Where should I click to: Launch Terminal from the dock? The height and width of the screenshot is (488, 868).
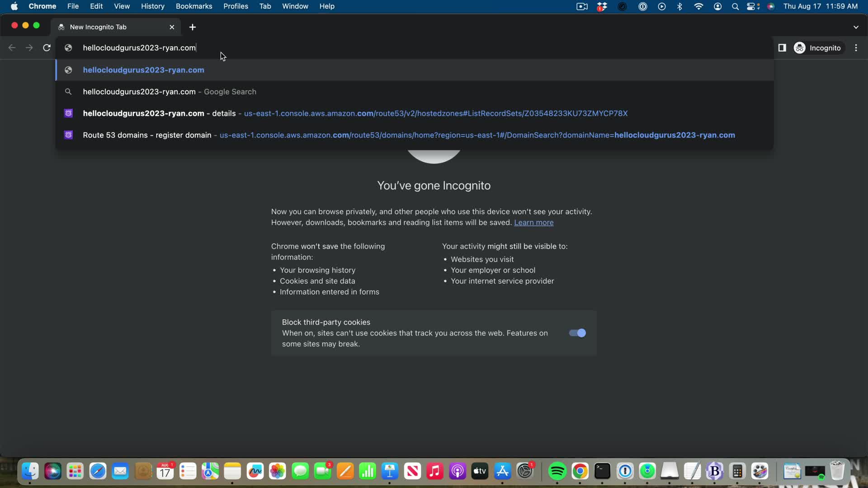[x=602, y=471]
